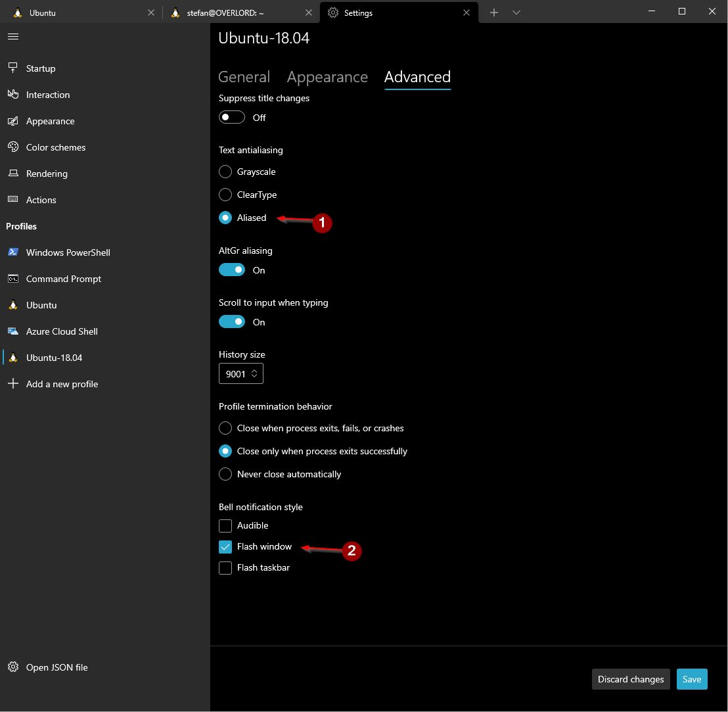Open Rendering settings page
The width and height of the screenshot is (728, 712).
coord(105,174)
